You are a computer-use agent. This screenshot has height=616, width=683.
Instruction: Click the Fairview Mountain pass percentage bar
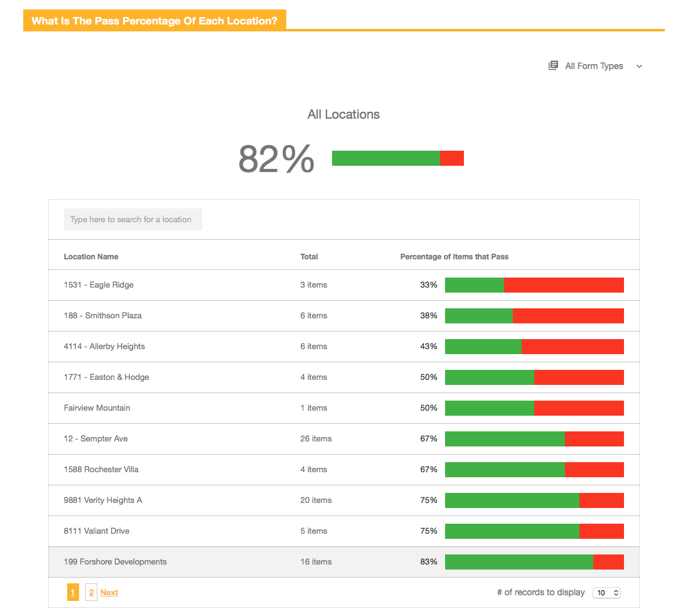(534, 408)
